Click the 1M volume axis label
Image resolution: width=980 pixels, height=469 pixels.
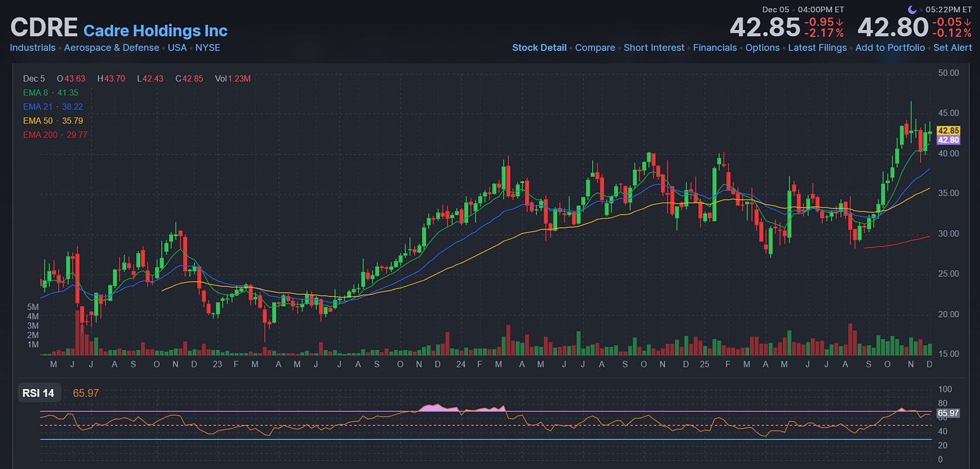click(x=33, y=345)
